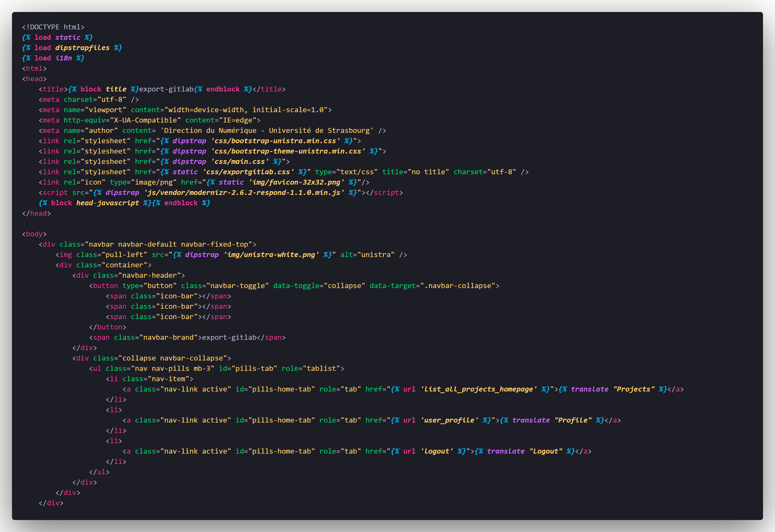Screen dimensions: 775x532
Task: Click the img 'img/unistra-white.png' line
Action: tap(231, 254)
